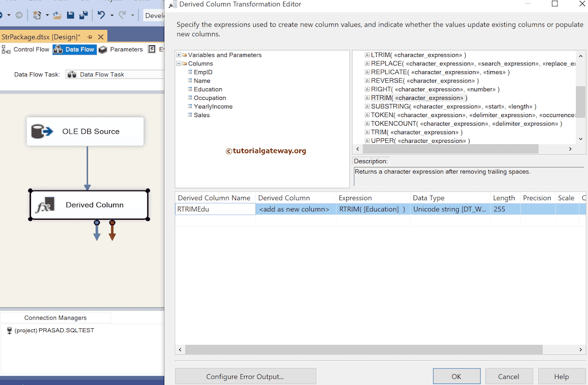Edit the RTRIMEdu derived column name field
The image size is (588, 385).
(215, 209)
